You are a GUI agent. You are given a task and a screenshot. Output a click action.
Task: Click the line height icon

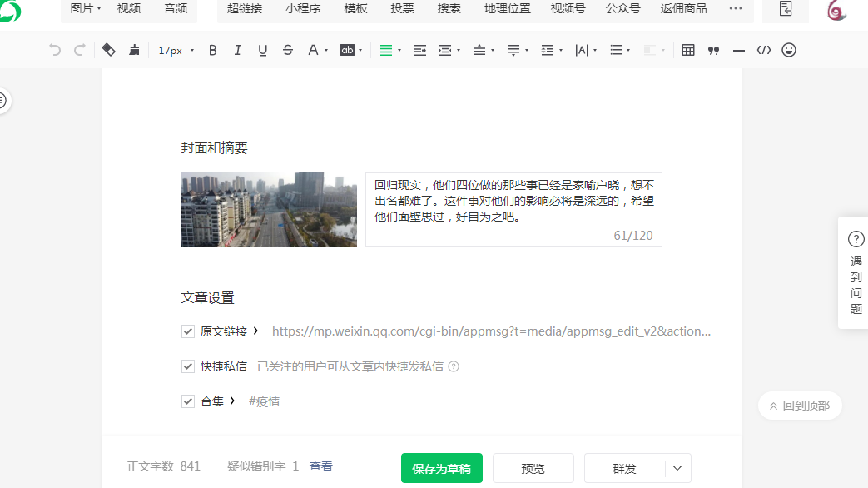point(548,51)
